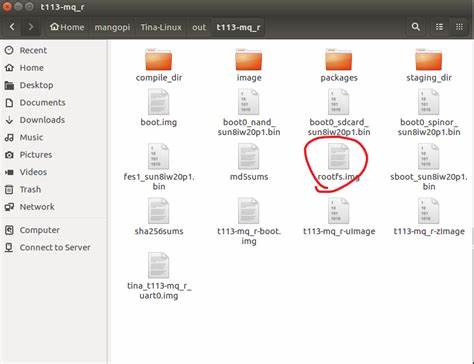Click the Tina-Linux breadcrumb
474x364 pixels.
(161, 27)
